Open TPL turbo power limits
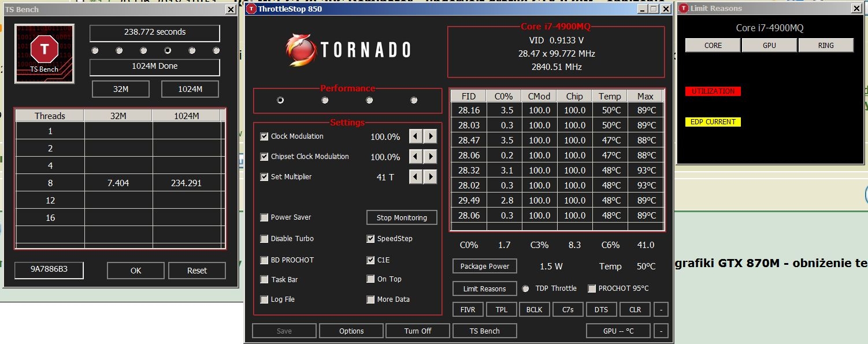 pyautogui.click(x=501, y=309)
